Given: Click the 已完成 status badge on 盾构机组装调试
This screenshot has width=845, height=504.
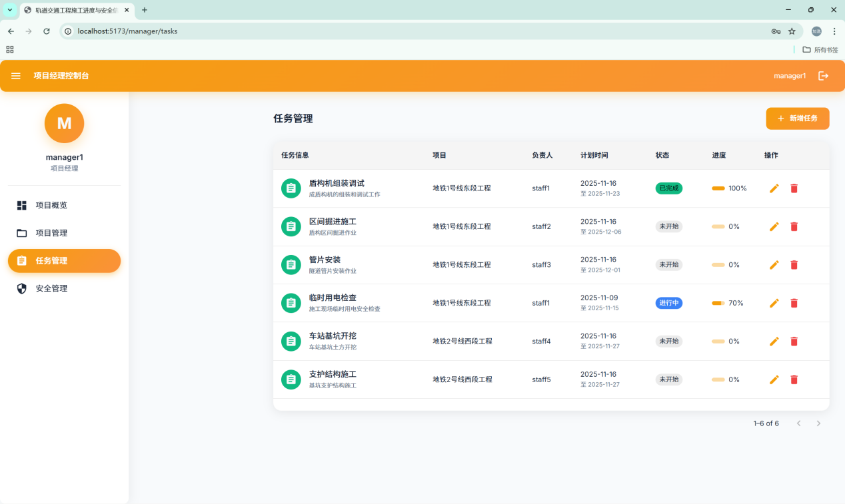Looking at the screenshot, I should (x=668, y=188).
